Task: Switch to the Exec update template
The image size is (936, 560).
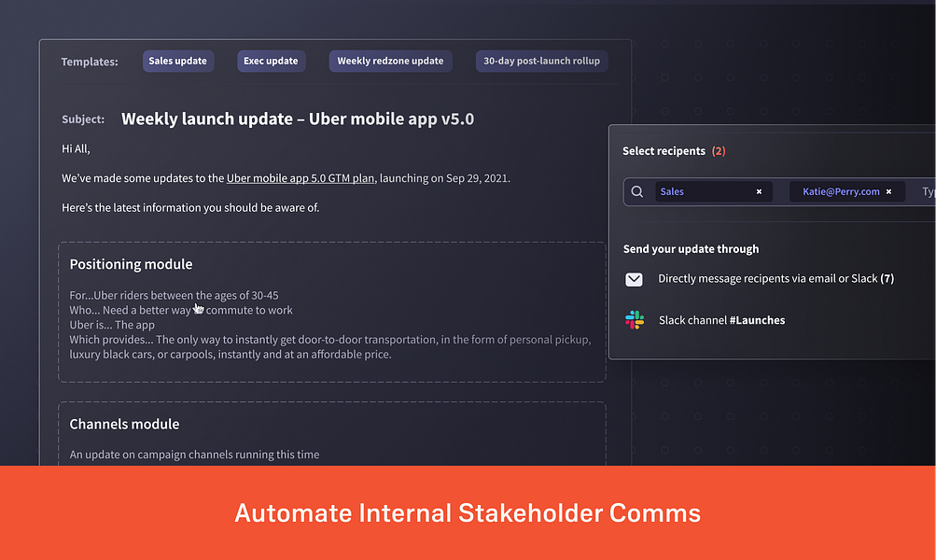Action: [x=271, y=61]
